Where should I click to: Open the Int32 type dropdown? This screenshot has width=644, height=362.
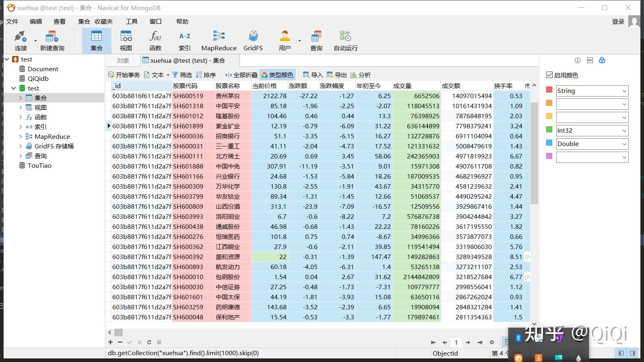point(592,131)
